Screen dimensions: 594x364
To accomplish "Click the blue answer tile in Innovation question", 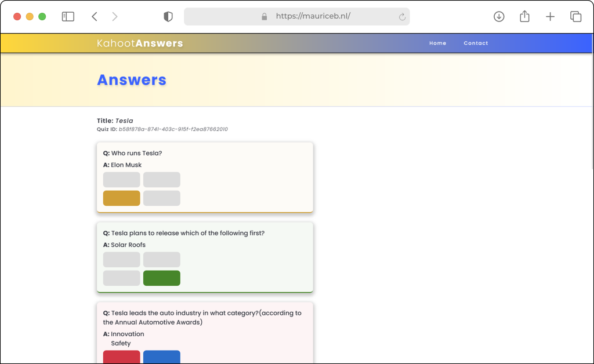I will 162,357.
